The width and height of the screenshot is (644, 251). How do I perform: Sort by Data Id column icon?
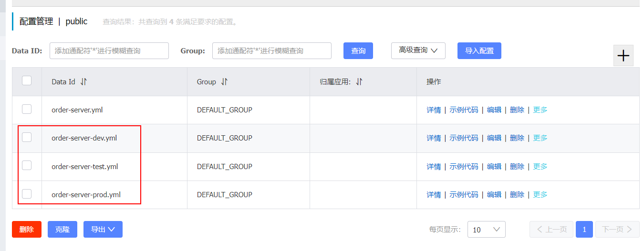tap(83, 81)
